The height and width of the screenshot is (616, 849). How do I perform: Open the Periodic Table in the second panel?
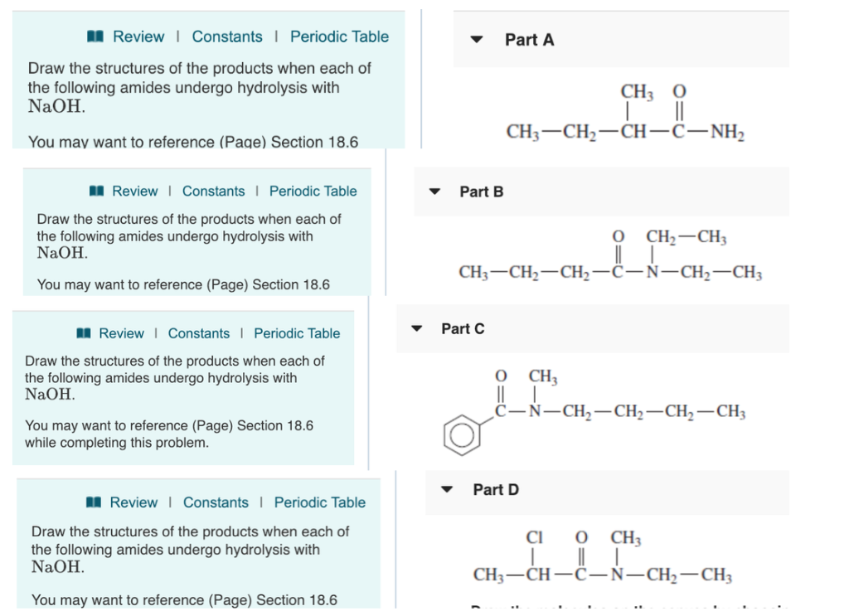313,191
